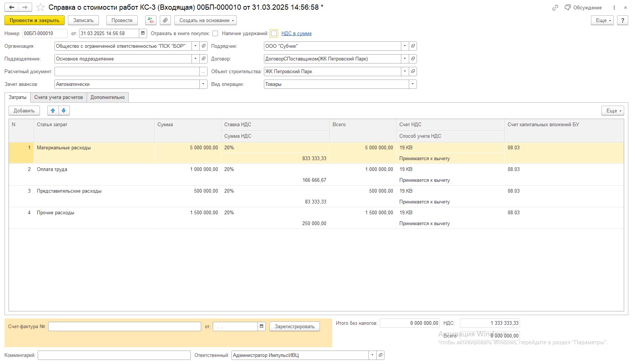635x364 pixels.
Task: Click the Записать button
Action: [x=83, y=21]
